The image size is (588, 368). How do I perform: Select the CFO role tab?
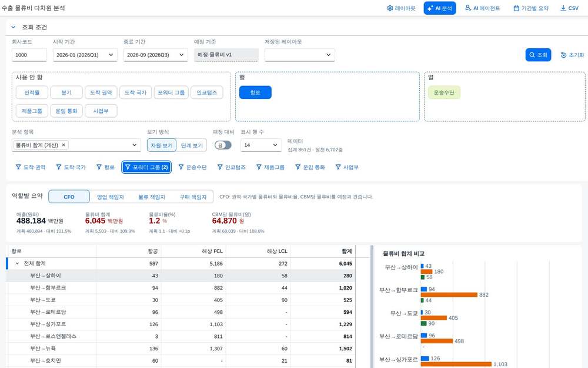pos(69,197)
